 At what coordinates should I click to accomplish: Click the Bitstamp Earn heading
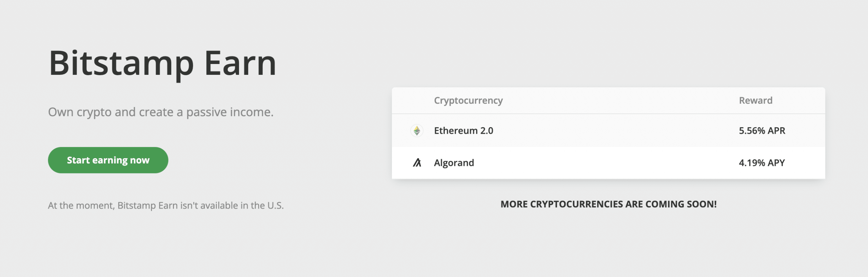pos(162,63)
